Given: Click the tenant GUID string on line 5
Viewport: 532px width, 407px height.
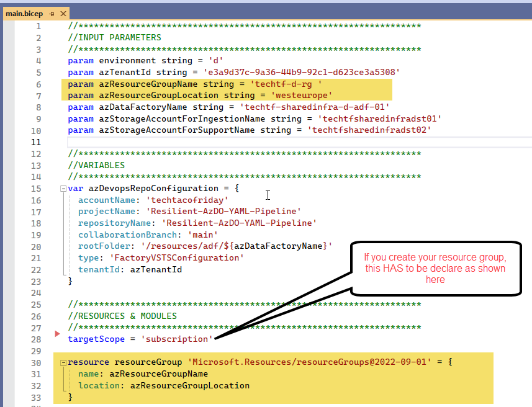Looking at the screenshot, I should (302, 72).
